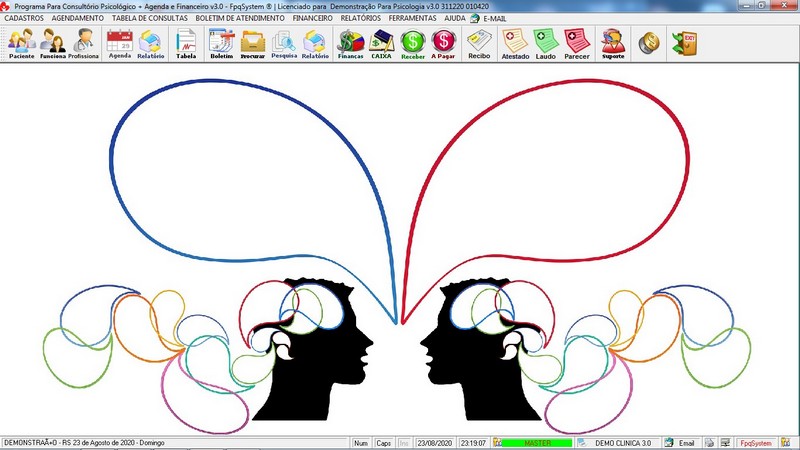Open the Atestado certificate icon
This screenshot has width=800, height=450.
coord(515,44)
